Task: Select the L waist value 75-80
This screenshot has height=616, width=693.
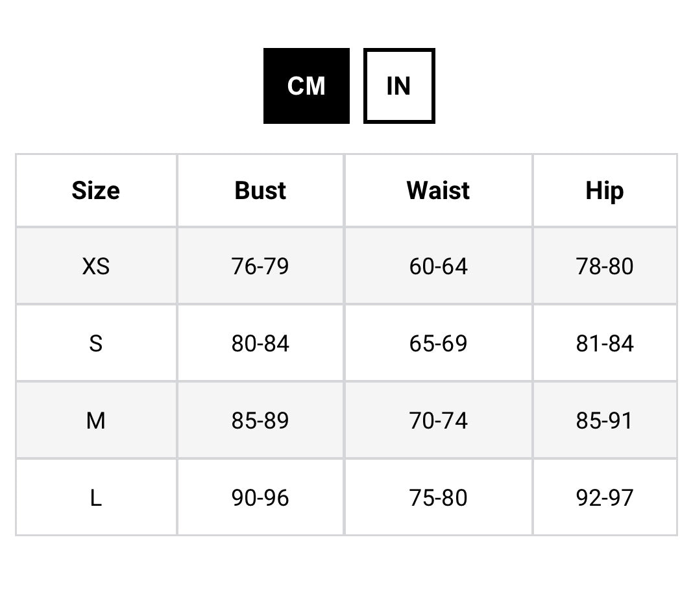Action: pyautogui.click(x=438, y=498)
